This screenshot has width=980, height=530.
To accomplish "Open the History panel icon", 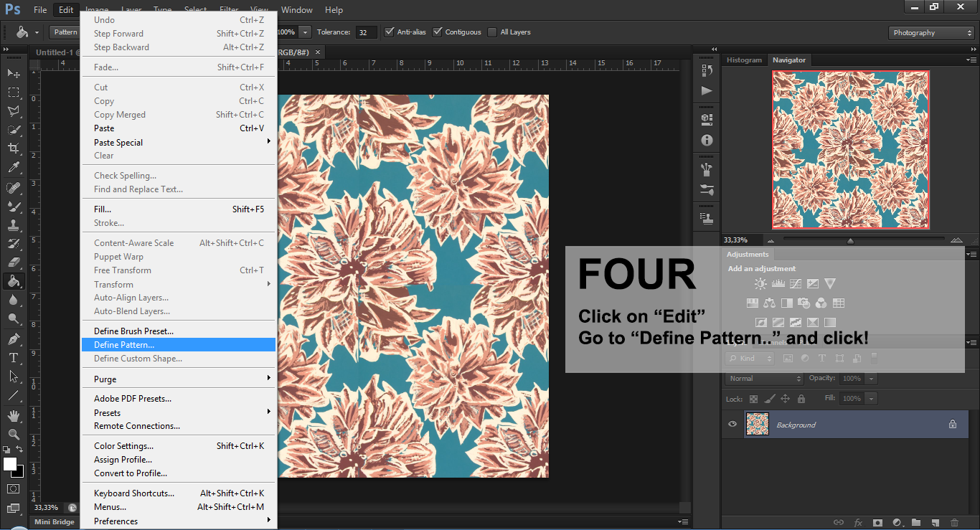I will tap(707, 70).
